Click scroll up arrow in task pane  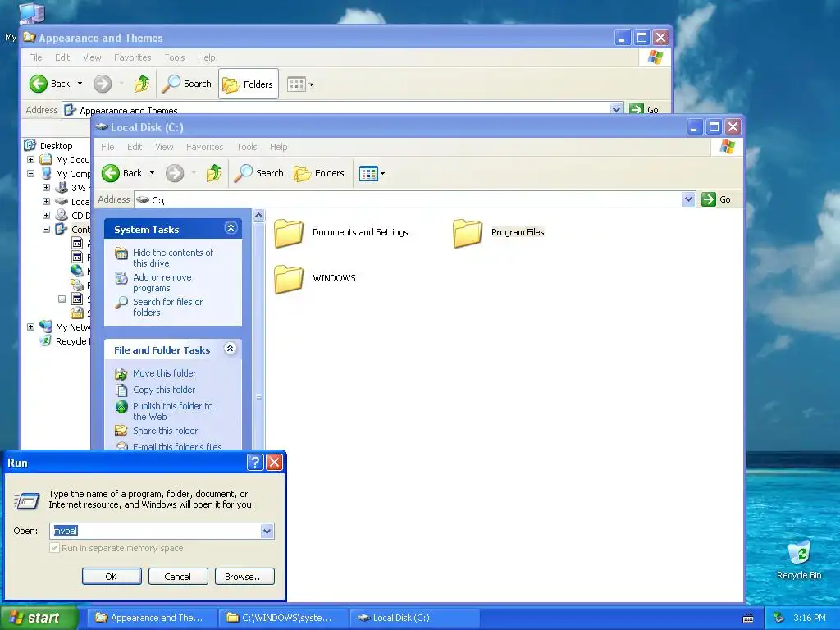(258, 216)
